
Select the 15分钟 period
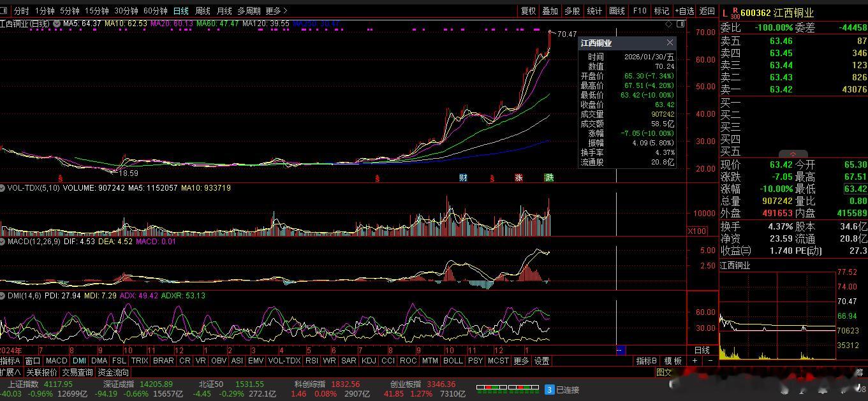[x=97, y=11]
